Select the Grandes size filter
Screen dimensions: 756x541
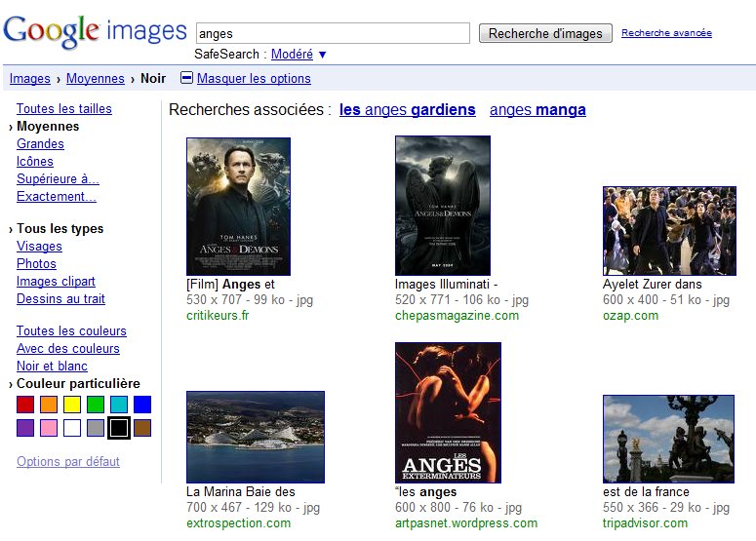click(41, 143)
